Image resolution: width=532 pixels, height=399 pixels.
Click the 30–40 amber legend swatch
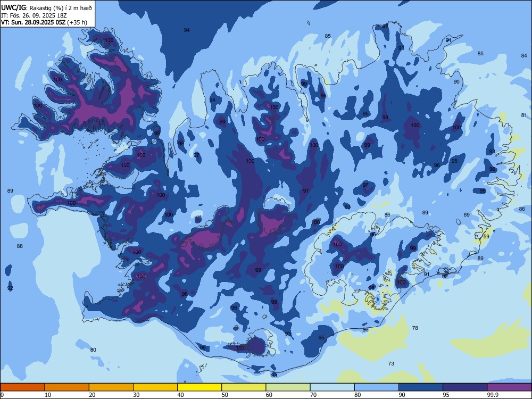[155, 387]
